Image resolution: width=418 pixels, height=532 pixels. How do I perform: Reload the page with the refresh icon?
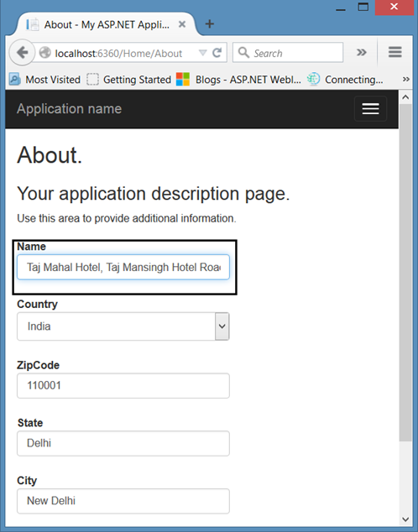tap(217, 53)
